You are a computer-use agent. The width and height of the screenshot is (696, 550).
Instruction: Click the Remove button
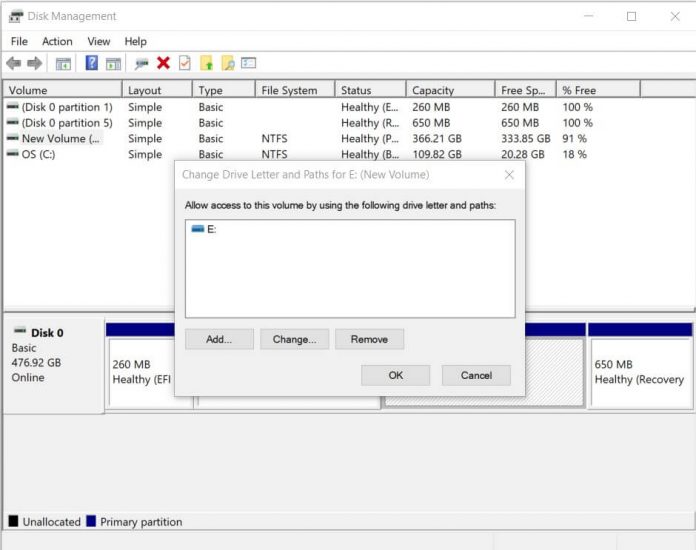click(x=369, y=339)
